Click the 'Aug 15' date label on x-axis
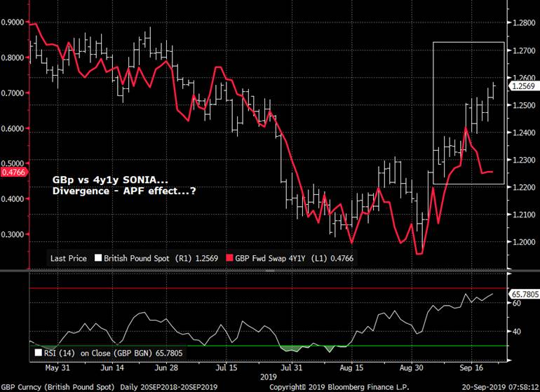 [351, 368]
